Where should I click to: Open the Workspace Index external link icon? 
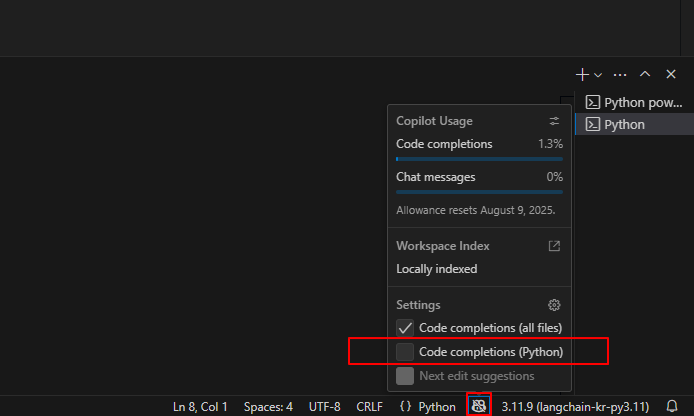pos(554,246)
